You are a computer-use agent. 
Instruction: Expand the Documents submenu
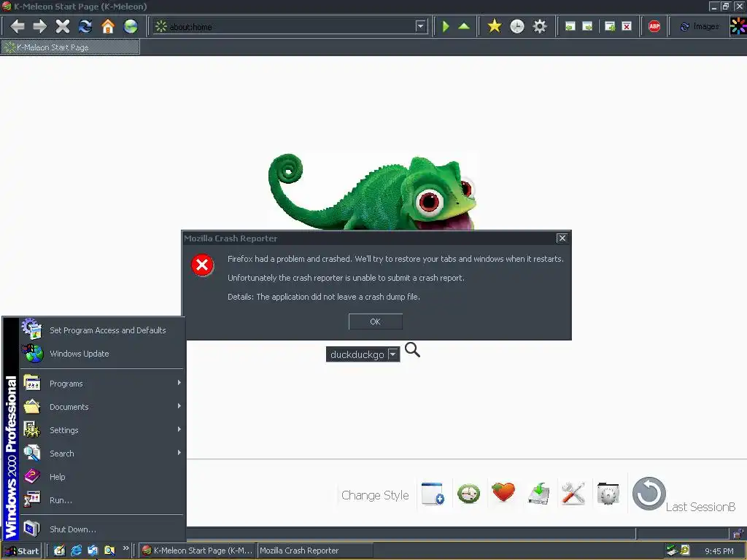coord(102,407)
